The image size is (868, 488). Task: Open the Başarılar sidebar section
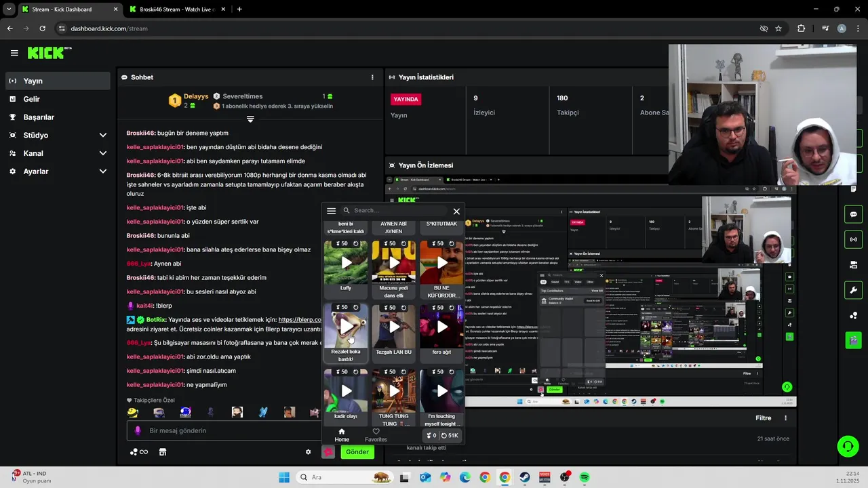click(x=58, y=117)
